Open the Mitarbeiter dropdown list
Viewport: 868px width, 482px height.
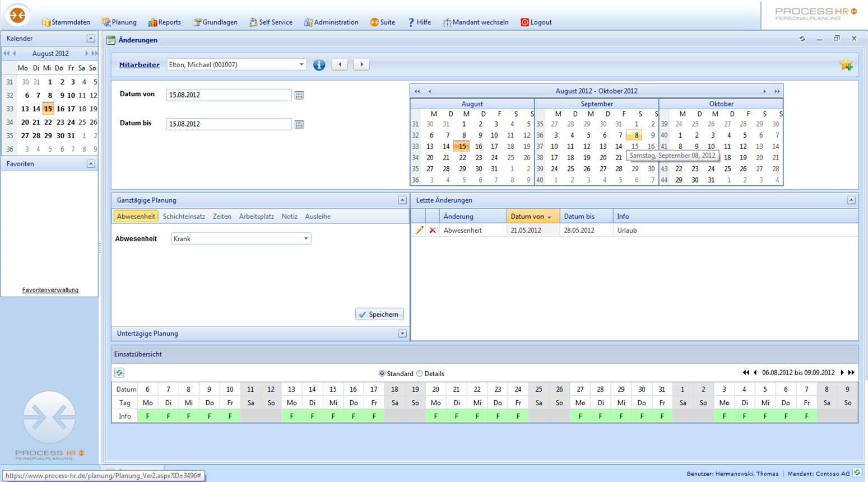click(x=301, y=64)
